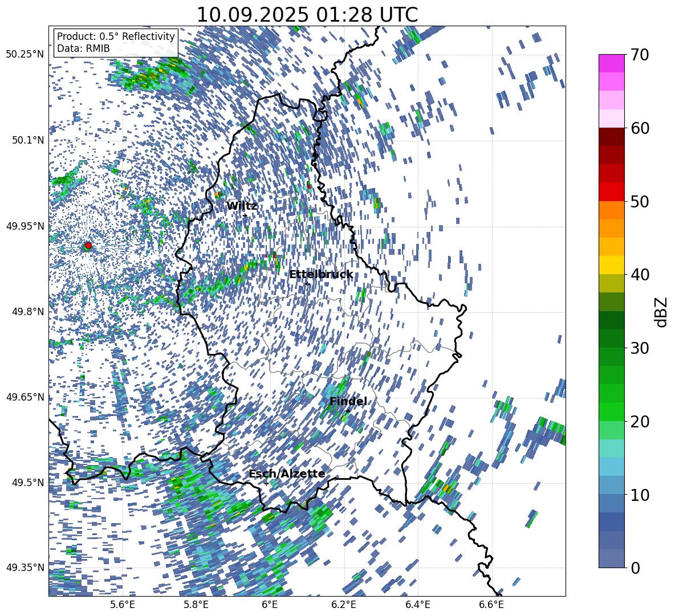
Task: Click the 5.8°E longitude label
Action: (196, 605)
